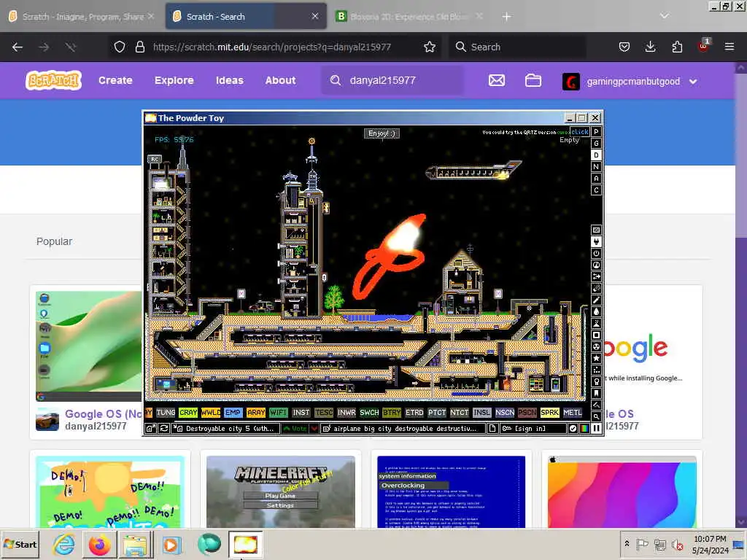The width and height of the screenshot is (747, 560).
Task: Open Firefox downloads arrow icon
Action: click(x=650, y=47)
